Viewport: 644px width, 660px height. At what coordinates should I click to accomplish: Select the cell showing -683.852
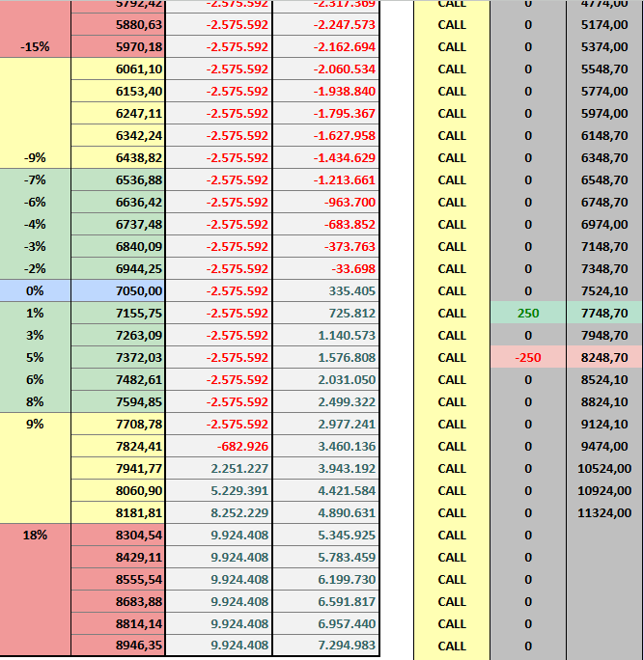coord(326,225)
